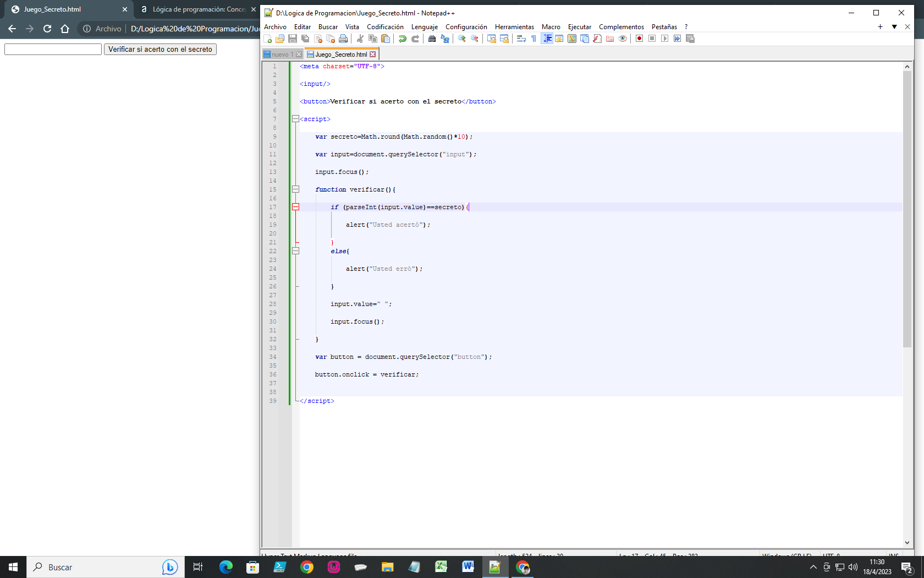Save the recorded macro icon
The width and height of the screenshot is (924, 578).
point(690,39)
